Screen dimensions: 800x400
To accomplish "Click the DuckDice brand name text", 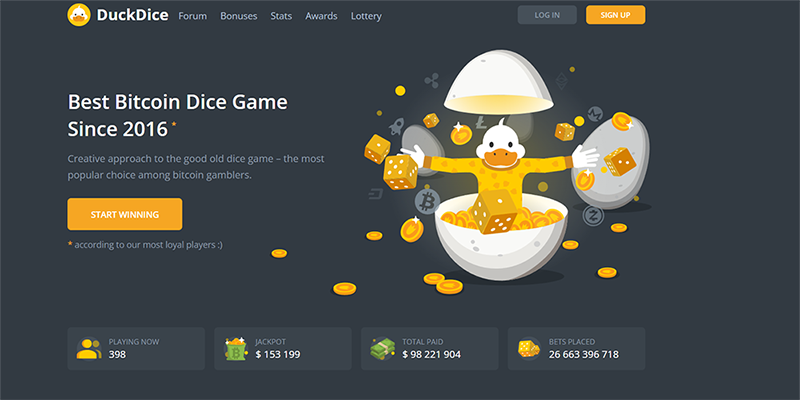I will coord(132,15).
